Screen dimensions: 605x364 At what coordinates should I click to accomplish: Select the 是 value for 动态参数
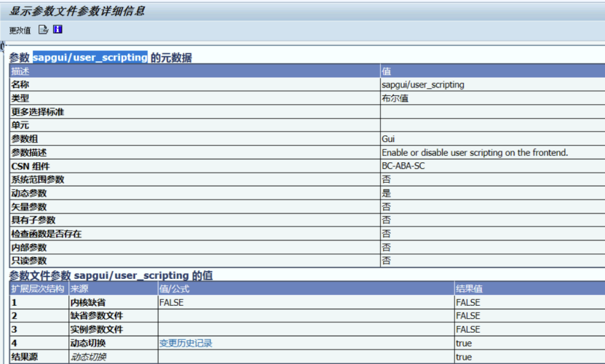click(x=387, y=193)
